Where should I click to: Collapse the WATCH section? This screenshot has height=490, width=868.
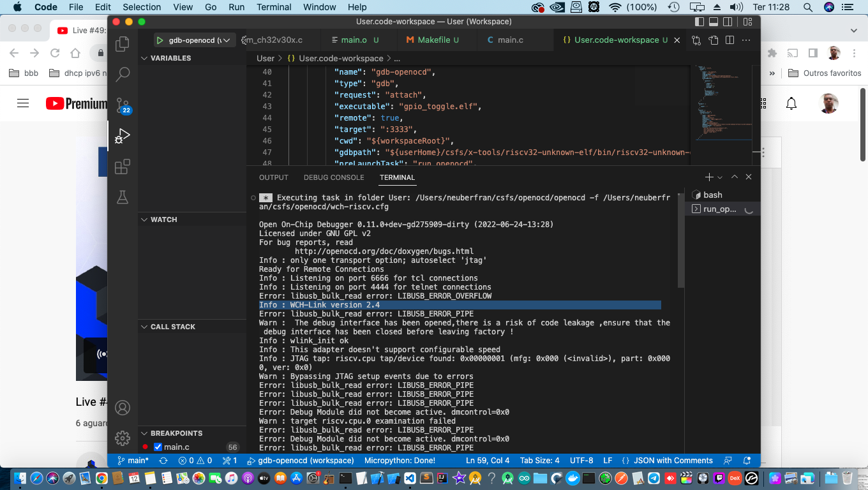tap(163, 219)
